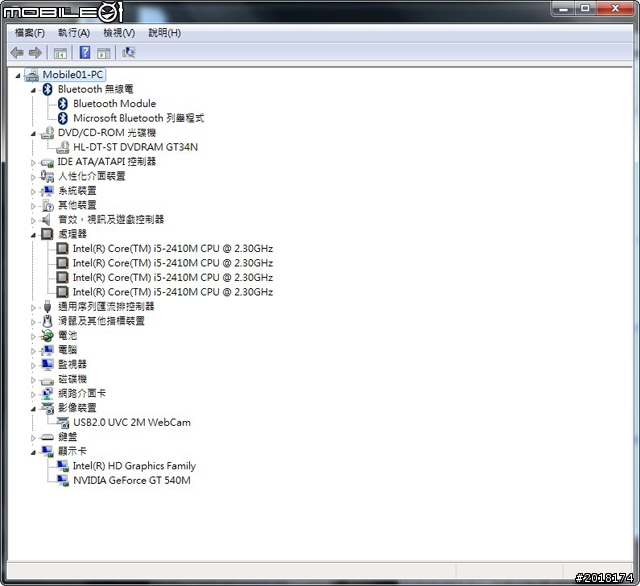Click the 滑鼠及其他指標裝置 mouse category icon
Image resolution: width=640 pixels, height=586 pixels.
47,321
